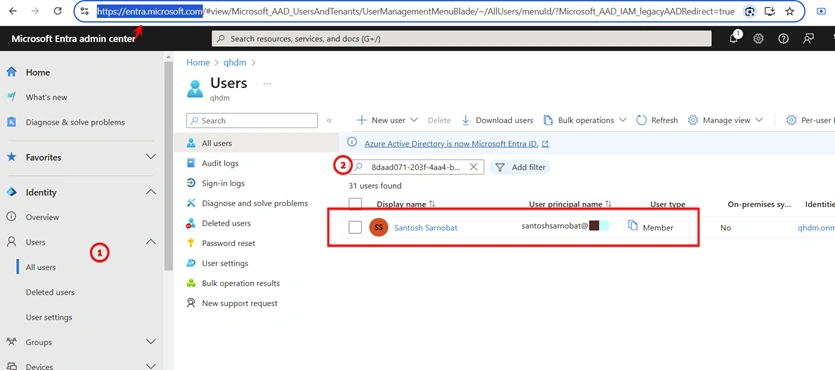Open portal settings gear icon
The image size is (835, 370).
758,38
